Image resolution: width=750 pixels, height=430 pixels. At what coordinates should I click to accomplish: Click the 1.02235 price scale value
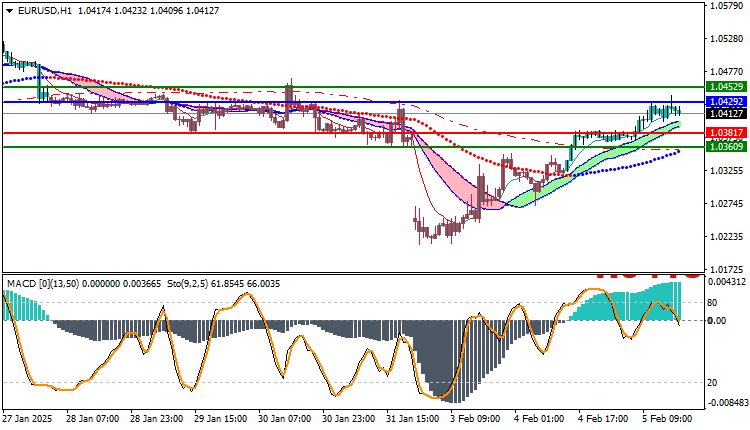click(x=727, y=237)
